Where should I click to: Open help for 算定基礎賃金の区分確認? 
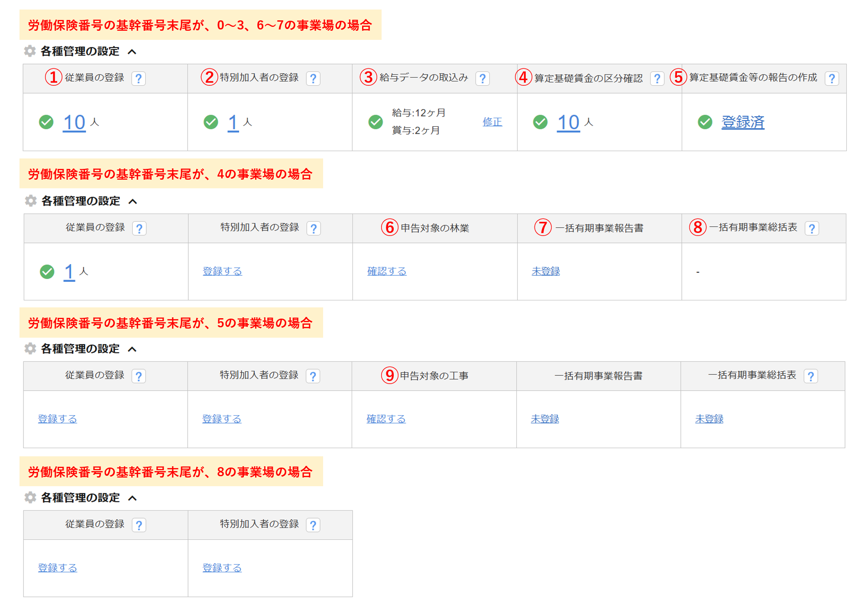657,79
